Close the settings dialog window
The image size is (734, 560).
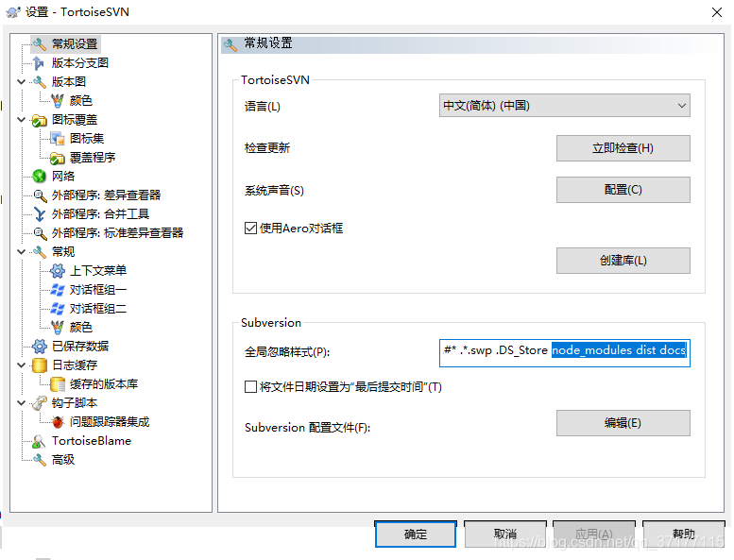[717, 12]
